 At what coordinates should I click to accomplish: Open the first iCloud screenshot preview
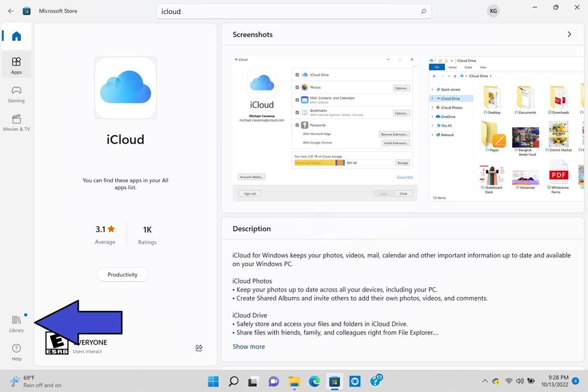[325, 126]
